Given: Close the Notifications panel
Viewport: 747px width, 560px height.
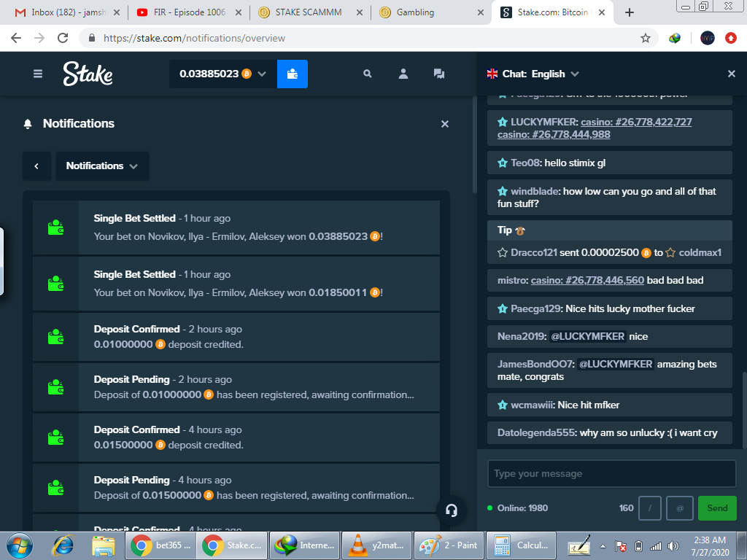Looking at the screenshot, I should pos(445,124).
